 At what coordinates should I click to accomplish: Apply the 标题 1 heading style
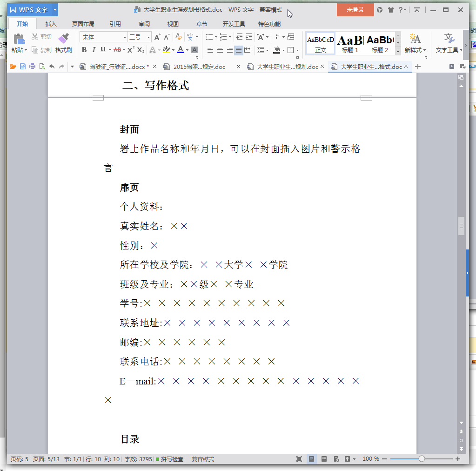point(350,43)
